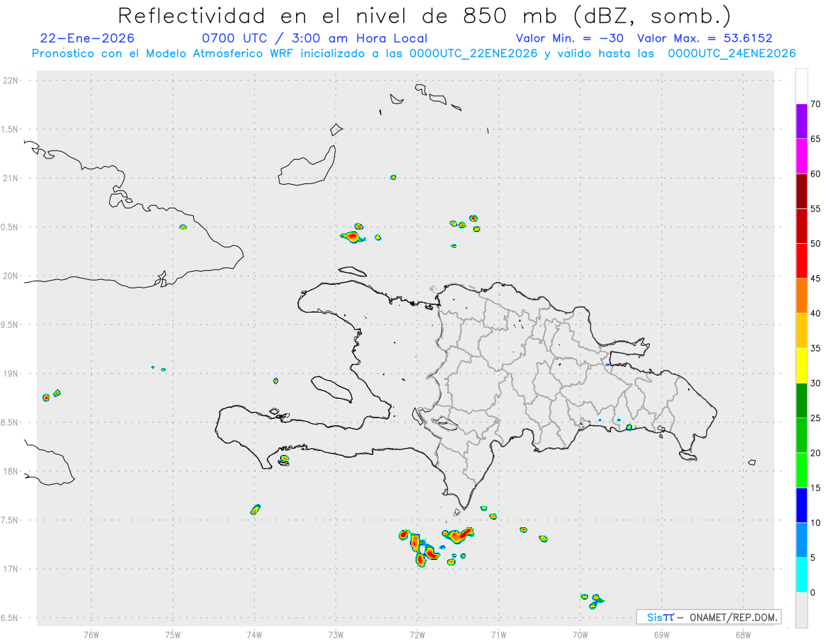Pick the orange 40–45 dBZ band
This screenshot has height=644, width=834.
tap(801, 296)
